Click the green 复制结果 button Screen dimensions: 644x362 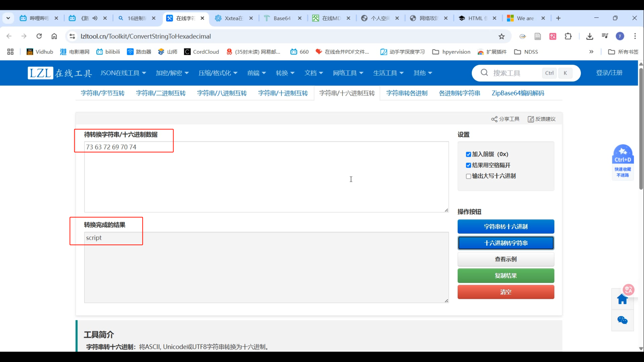pos(506,276)
